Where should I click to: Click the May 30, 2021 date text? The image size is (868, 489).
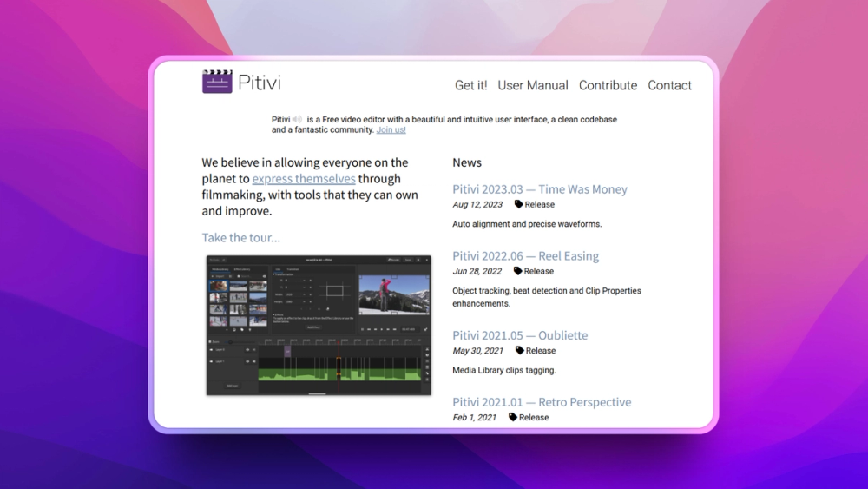click(477, 351)
